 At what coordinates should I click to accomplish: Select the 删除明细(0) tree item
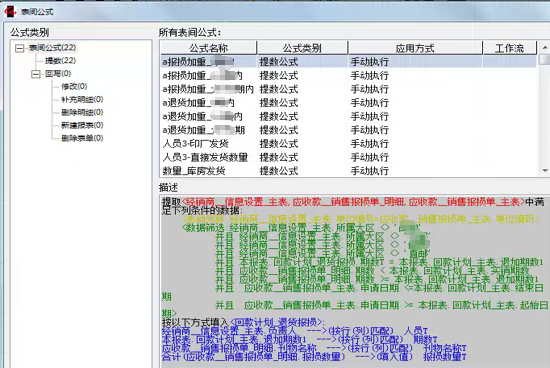[82, 112]
